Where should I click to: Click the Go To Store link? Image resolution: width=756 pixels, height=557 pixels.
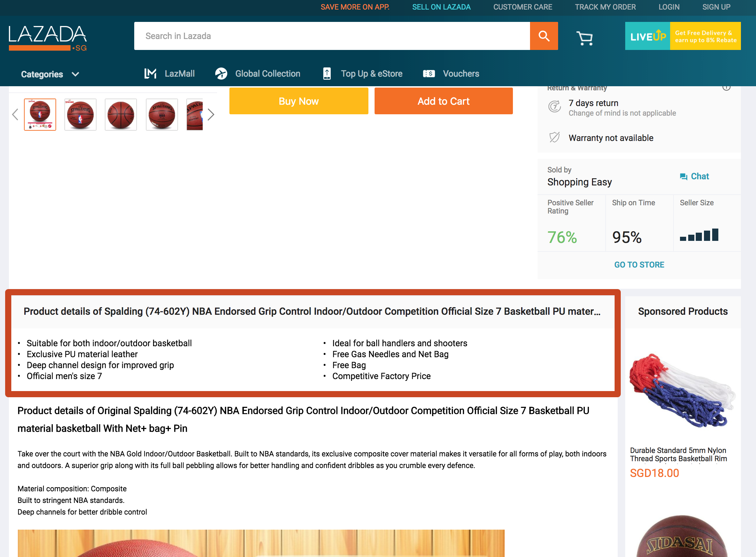coord(639,265)
